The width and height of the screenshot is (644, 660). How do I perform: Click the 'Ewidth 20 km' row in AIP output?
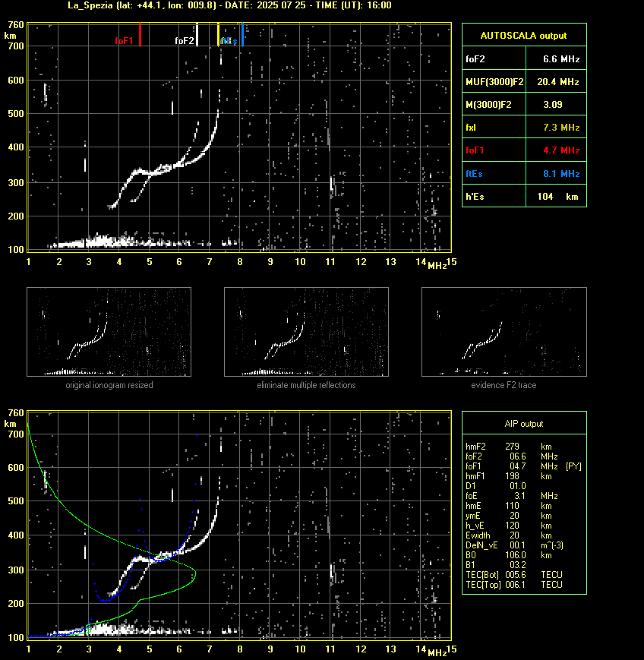[509, 535]
